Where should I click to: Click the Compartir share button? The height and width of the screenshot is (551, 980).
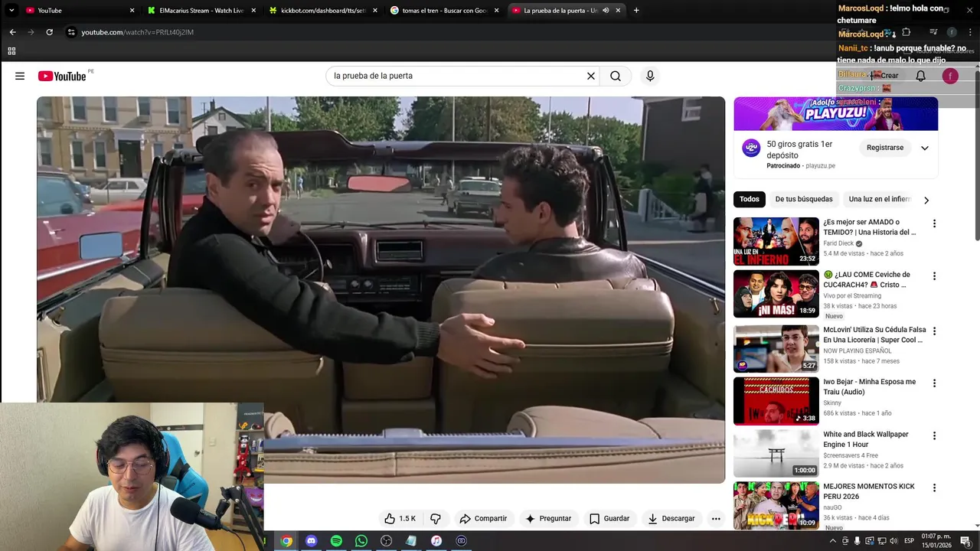pyautogui.click(x=483, y=518)
